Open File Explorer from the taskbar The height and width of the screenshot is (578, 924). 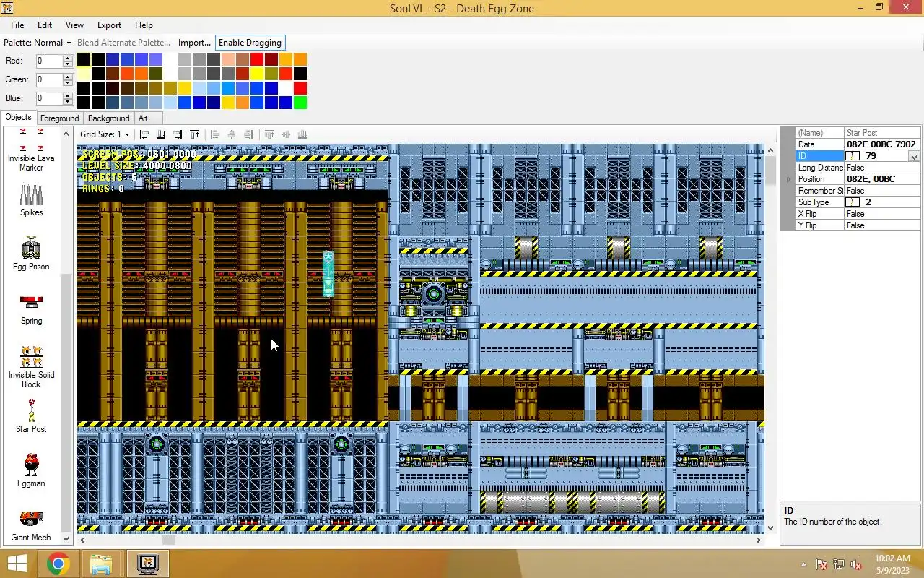click(x=101, y=564)
